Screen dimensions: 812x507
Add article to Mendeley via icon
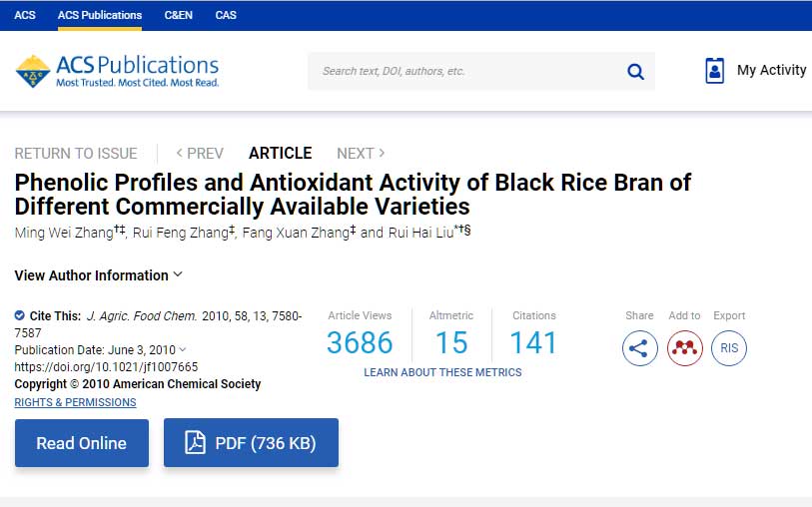click(685, 348)
